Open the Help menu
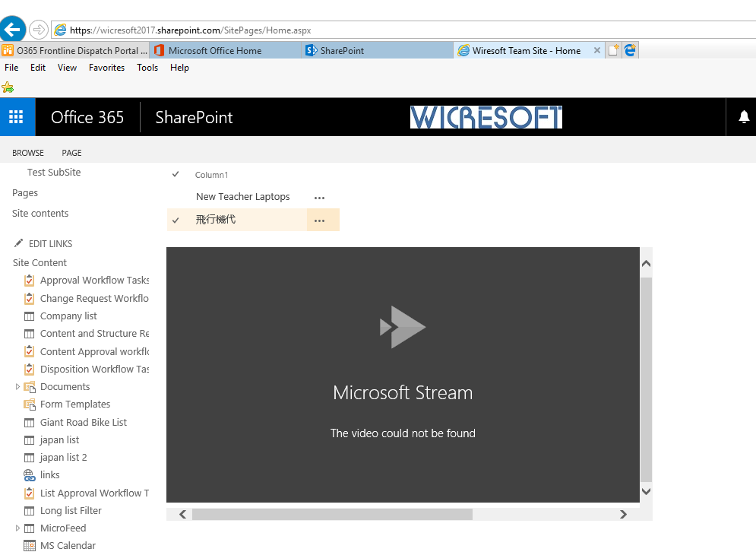Viewport: 756px width, 552px height. (179, 68)
